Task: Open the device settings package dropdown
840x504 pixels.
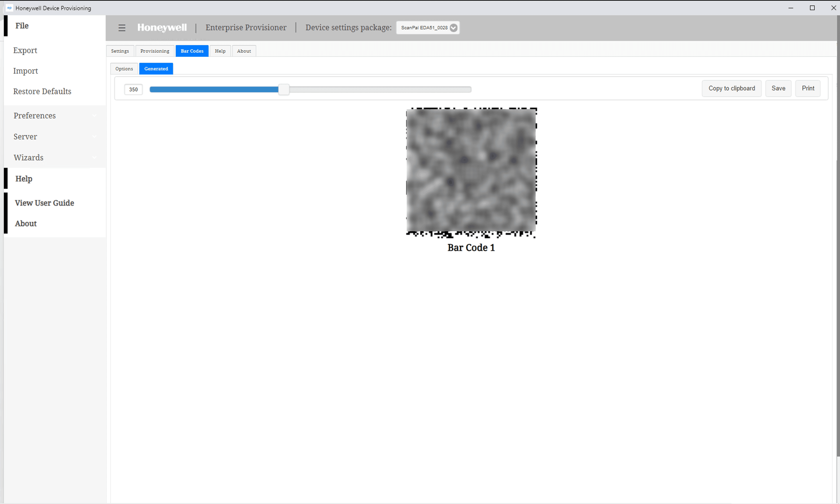Action: pos(428,28)
